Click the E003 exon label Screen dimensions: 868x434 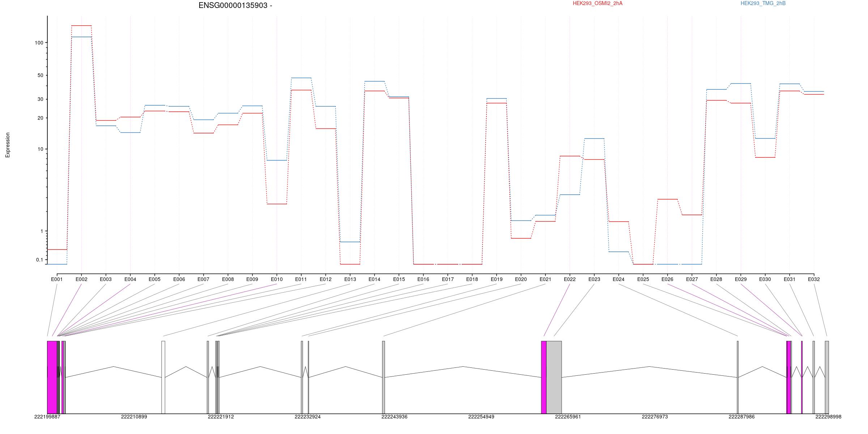106,279
